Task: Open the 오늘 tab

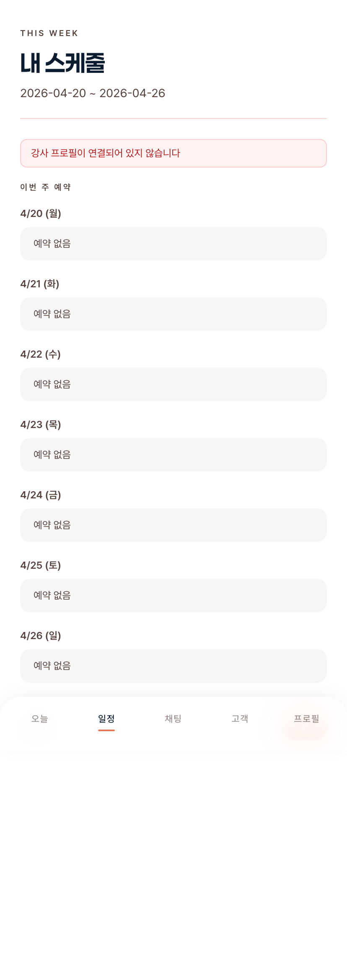Action: [x=40, y=719]
